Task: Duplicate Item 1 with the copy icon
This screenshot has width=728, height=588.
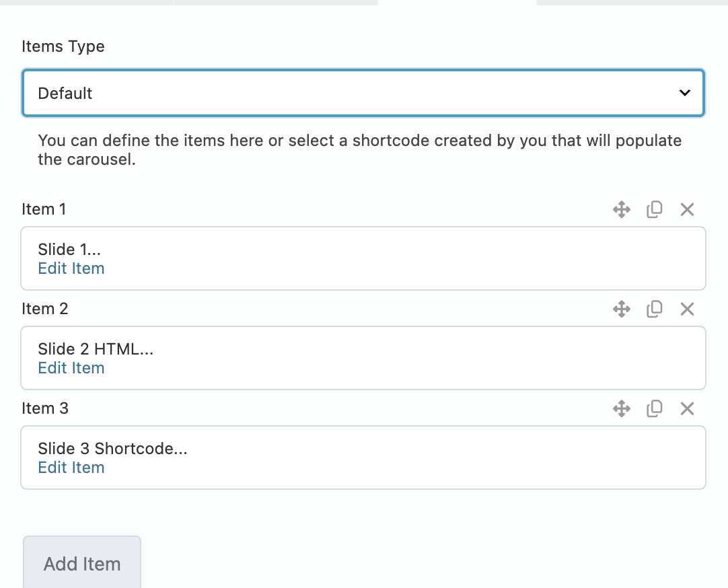Action: tap(655, 209)
